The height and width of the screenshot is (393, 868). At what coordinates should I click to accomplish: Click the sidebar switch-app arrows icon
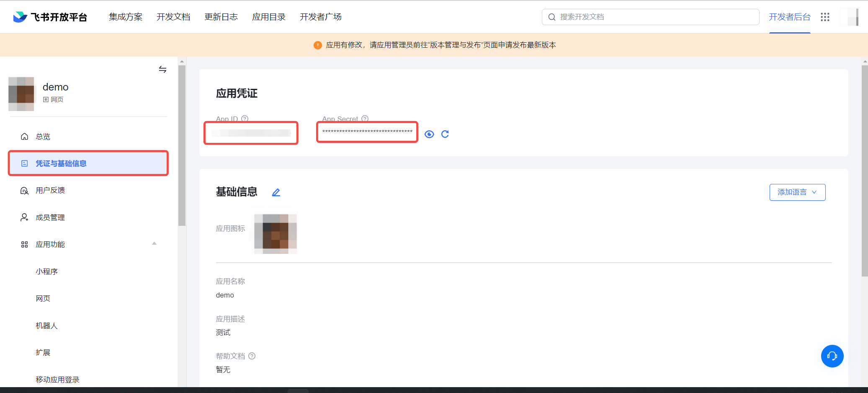click(162, 70)
